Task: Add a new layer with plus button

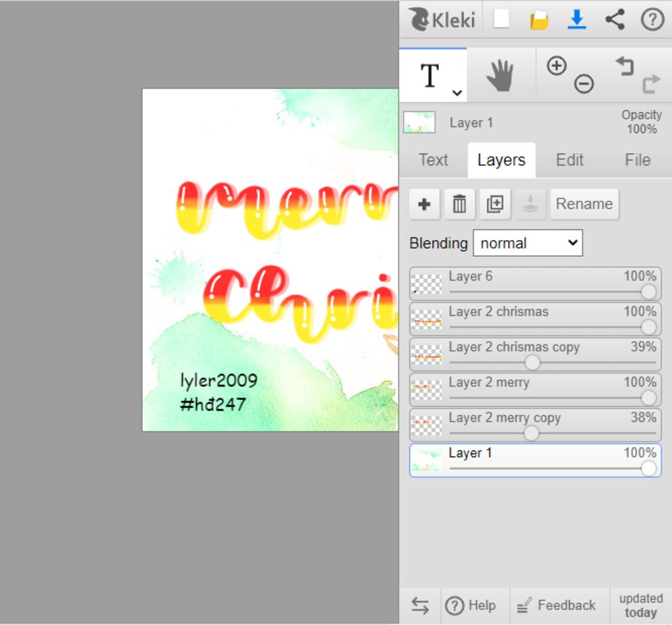Action: [424, 204]
